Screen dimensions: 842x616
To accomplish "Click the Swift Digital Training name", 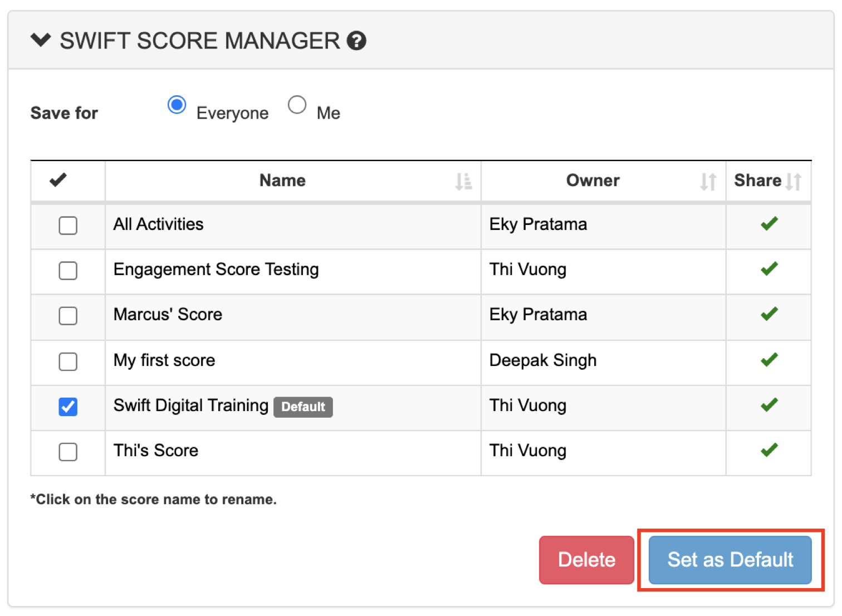I will 191,405.
